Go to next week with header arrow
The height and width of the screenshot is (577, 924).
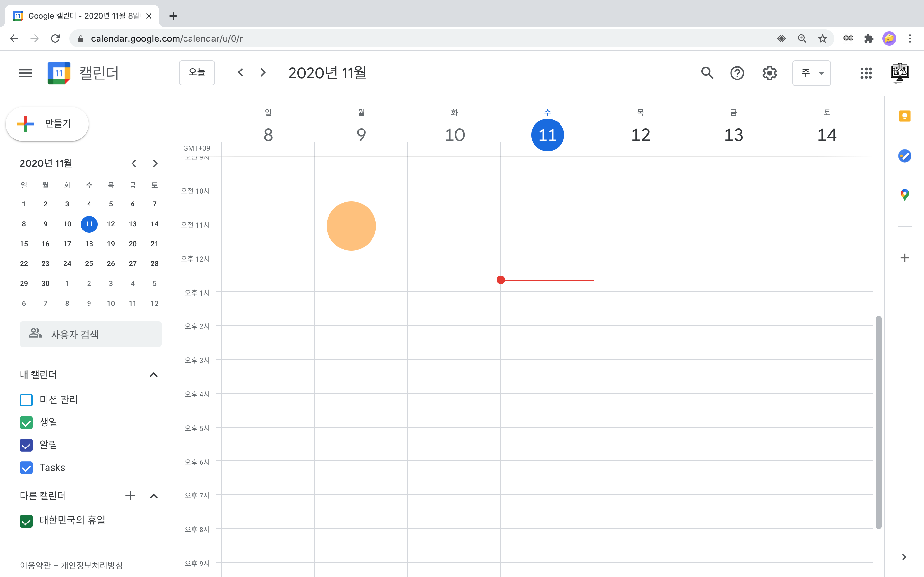click(263, 72)
